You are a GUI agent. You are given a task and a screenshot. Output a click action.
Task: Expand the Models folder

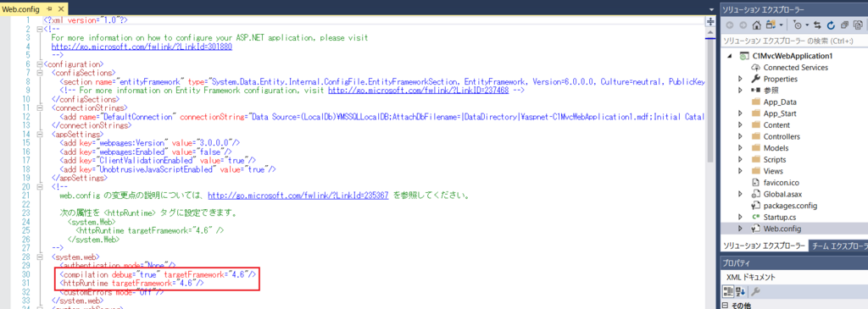[x=740, y=148]
